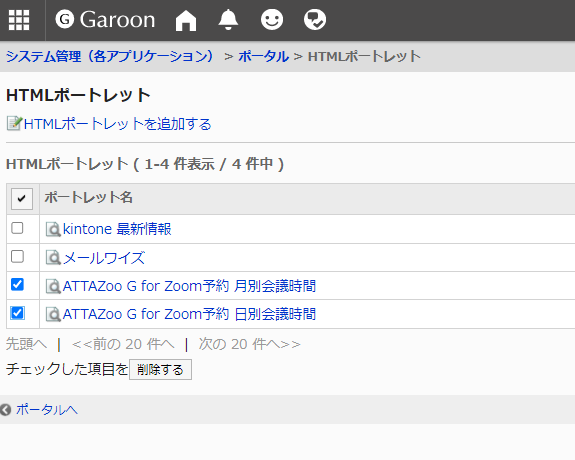
Task: Click the pencil icon next to HTMLポートレットを追加する
Action: coord(14,124)
